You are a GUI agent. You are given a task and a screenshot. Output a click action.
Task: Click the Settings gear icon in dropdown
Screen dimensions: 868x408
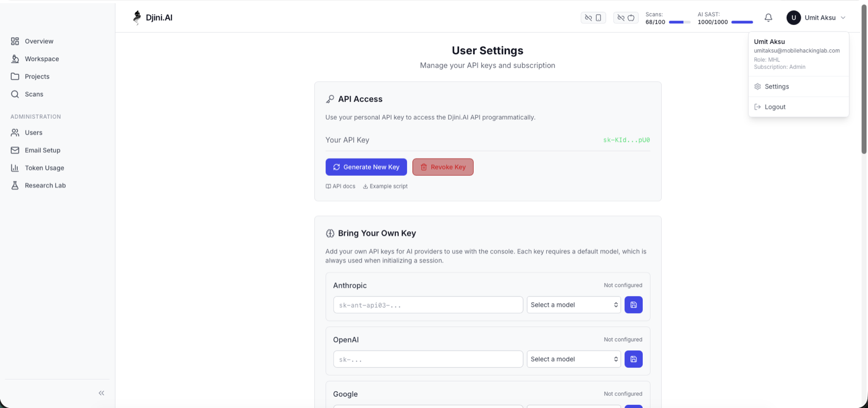(758, 87)
